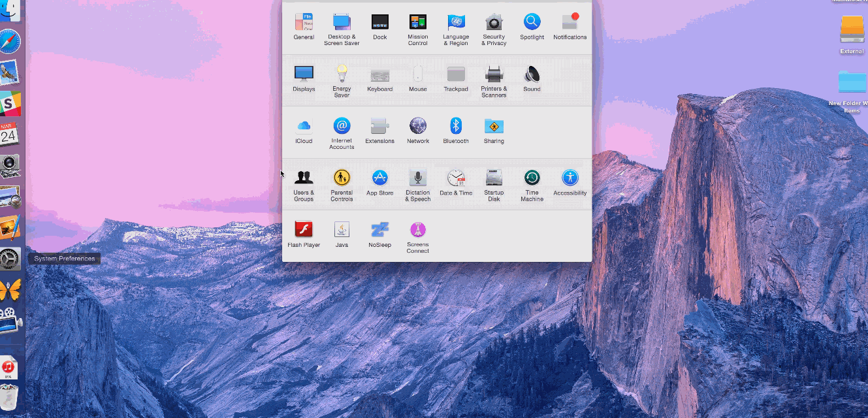Open the film projector app in Dock
The width and height of the screenshot is (868, 418).
click(x=10, y=321)
